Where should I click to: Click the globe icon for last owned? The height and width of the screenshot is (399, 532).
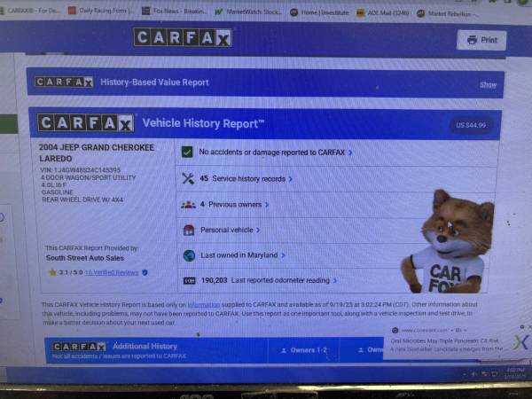(189, 255)
